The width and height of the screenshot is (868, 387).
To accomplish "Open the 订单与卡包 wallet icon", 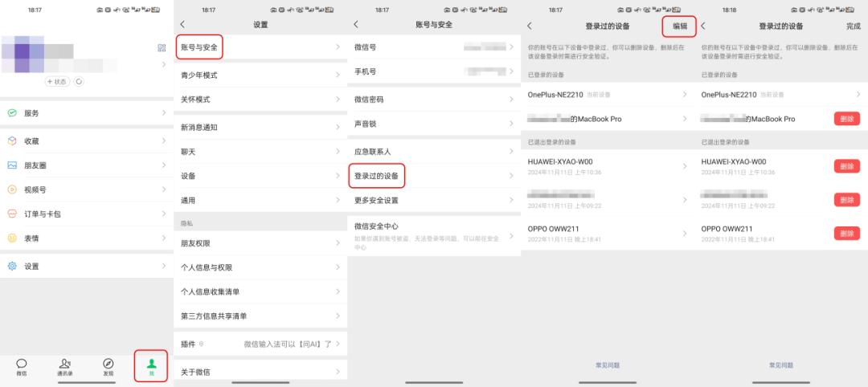I will [12, 214].
